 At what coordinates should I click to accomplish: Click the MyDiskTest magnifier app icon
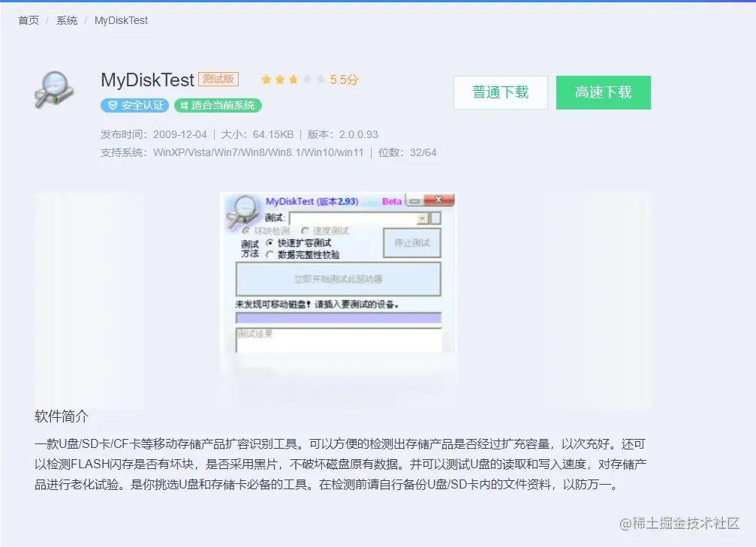point(54,89)
